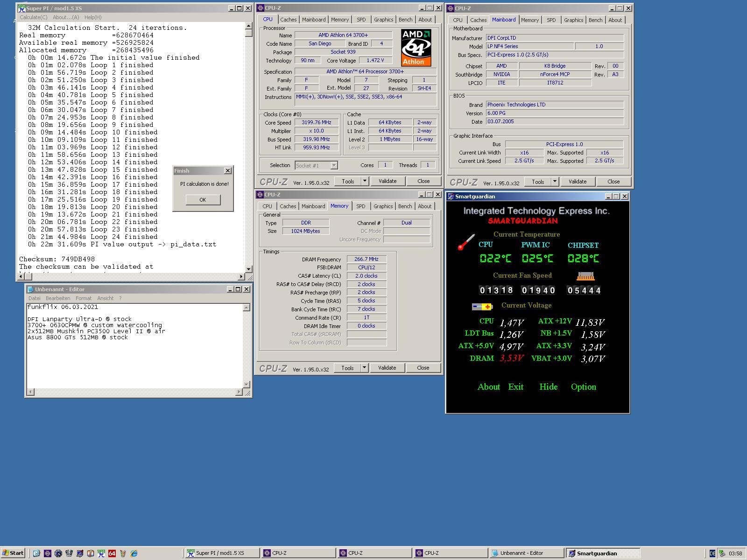Switch to Unbenannt - Editor taskbar button

[526, 553]
